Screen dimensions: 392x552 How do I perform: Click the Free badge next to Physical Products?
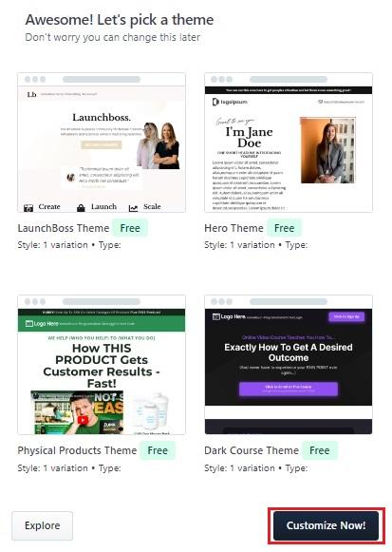click(158, 450)
